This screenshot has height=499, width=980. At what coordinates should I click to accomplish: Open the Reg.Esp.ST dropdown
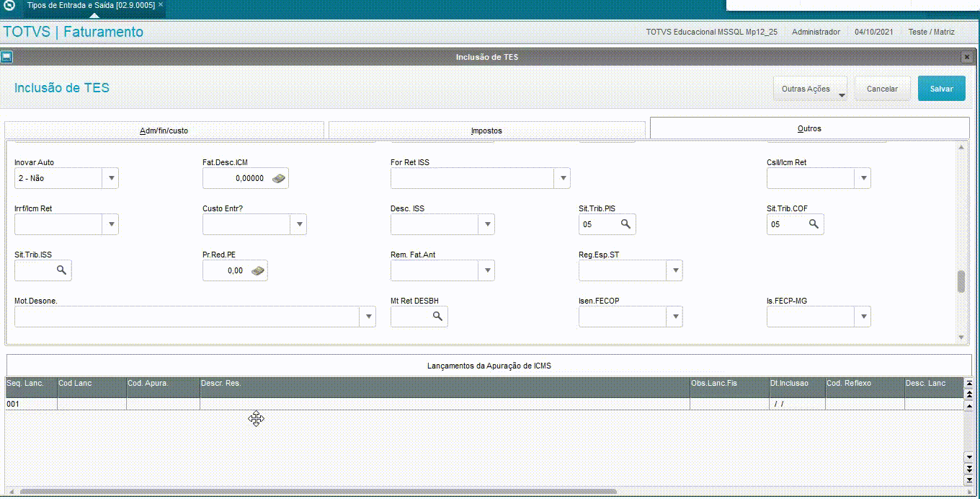674,270
